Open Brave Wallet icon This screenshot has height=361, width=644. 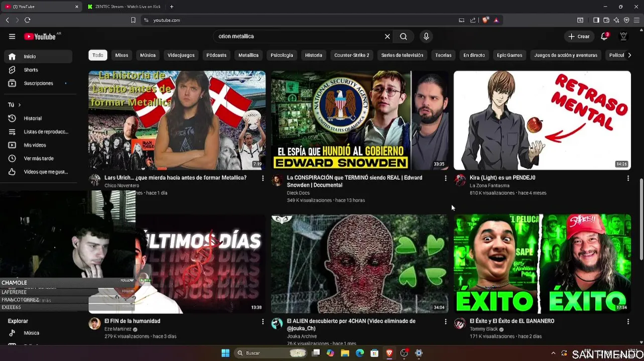[x=606, y=20]
